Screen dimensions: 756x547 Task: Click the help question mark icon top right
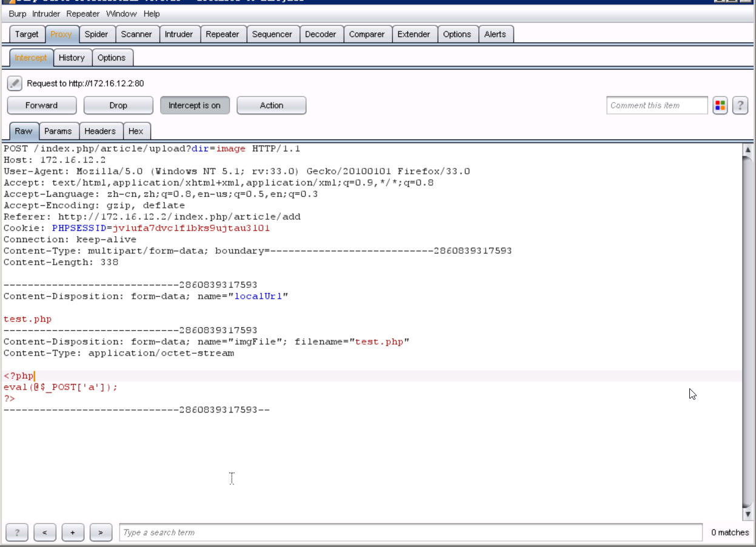pos(740,105)
